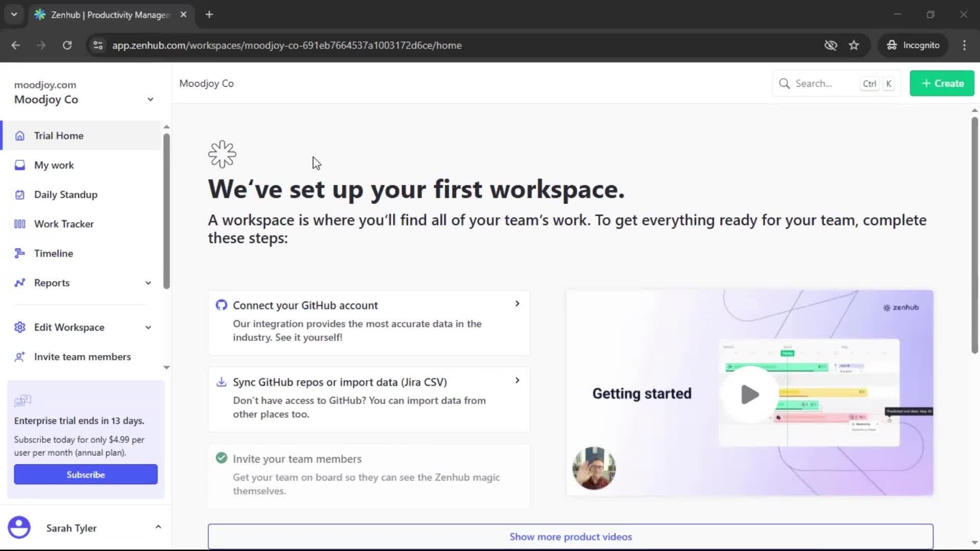Select the Trial Home icon

[x=19, y=136]
